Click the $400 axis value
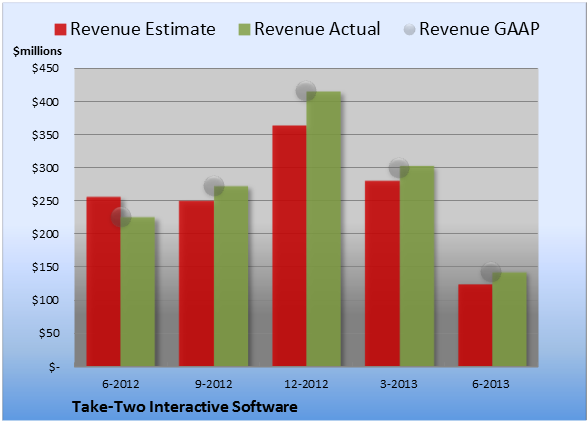Viewport: 588px width, 422px height. (x=45, y=102)
